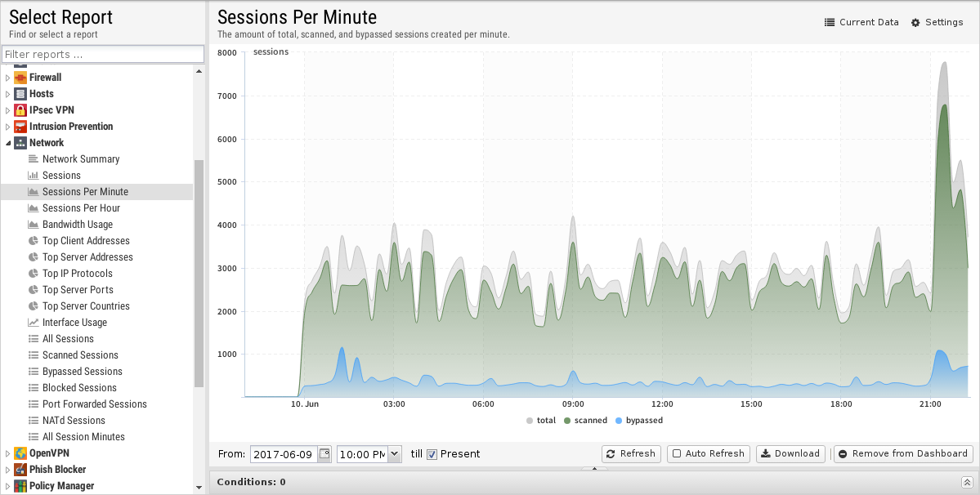Enable the Auto Refresh checkbox
The width and height of the screenshot is (980, 495).
click(677, 453)
